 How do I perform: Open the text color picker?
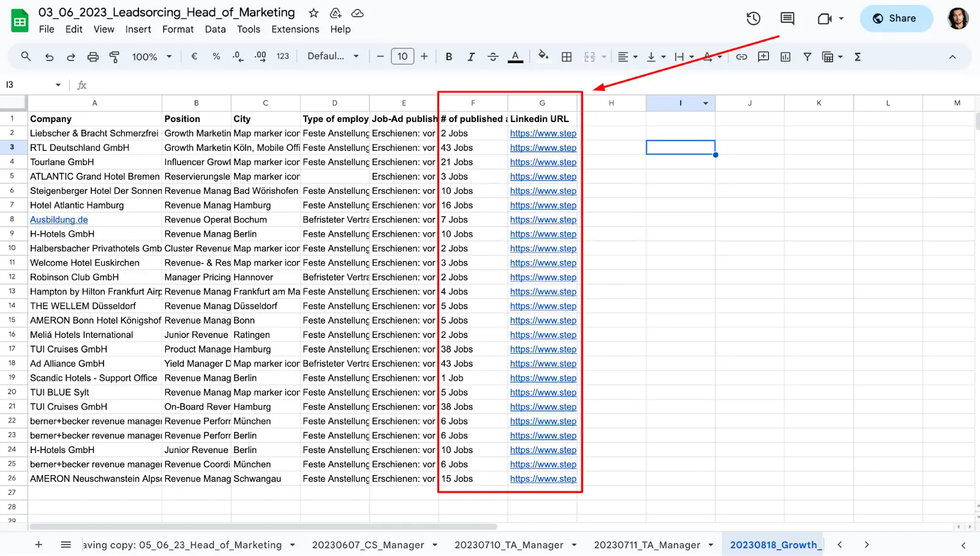pyautogui.click(x=516, y=56)
